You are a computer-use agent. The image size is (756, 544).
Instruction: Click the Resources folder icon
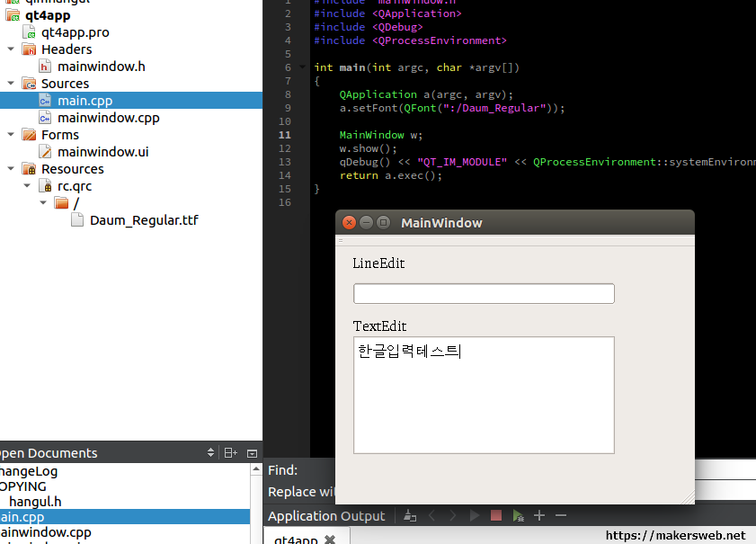point(29,169)
